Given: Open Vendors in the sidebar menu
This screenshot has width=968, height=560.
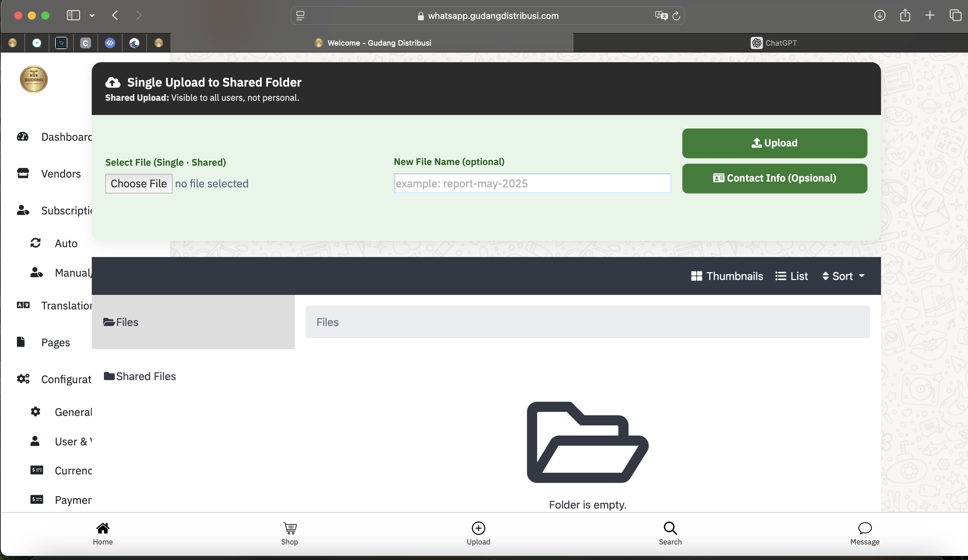Looking at the screenshot, I should click(61, 174).
